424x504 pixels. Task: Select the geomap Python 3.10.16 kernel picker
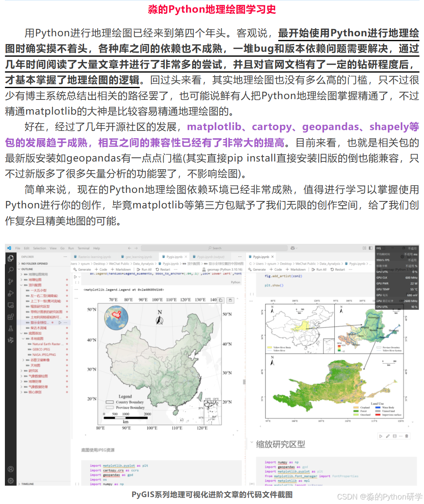(x=222, y=270)
